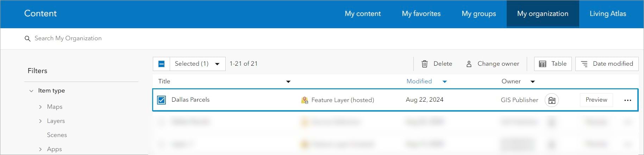Viewport: 644px width, 155px height.
Task: Click the Delete trash icon
Action: click(x=425, y=64)
